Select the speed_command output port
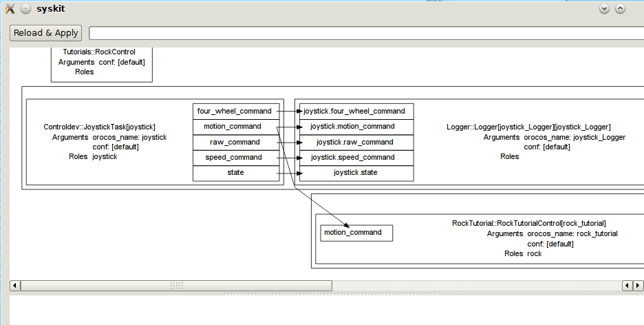The width and height of the screenshot is (644, 325). [236, 158]
